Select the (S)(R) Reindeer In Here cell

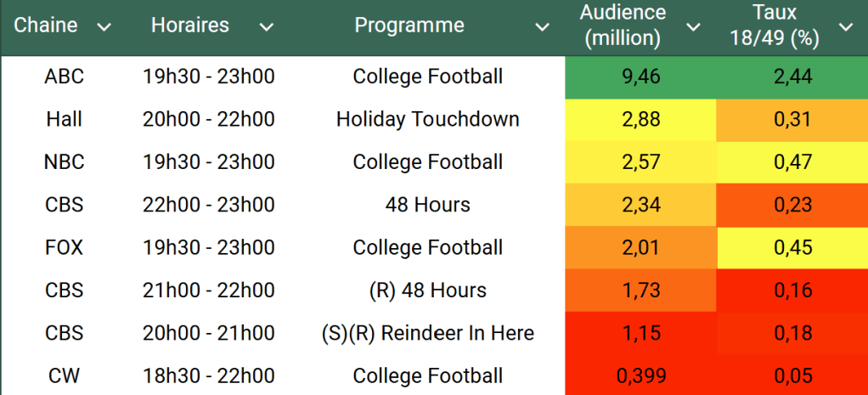427,333
